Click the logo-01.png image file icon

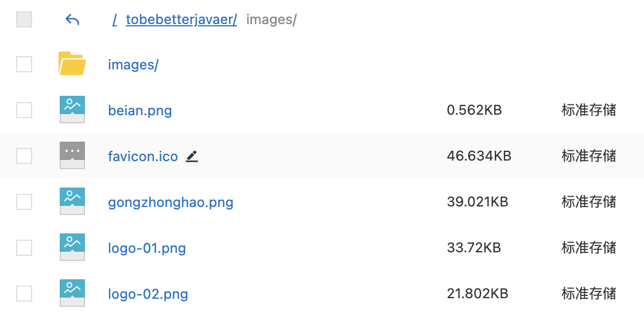pyautogui.click(x=72, y=247)
